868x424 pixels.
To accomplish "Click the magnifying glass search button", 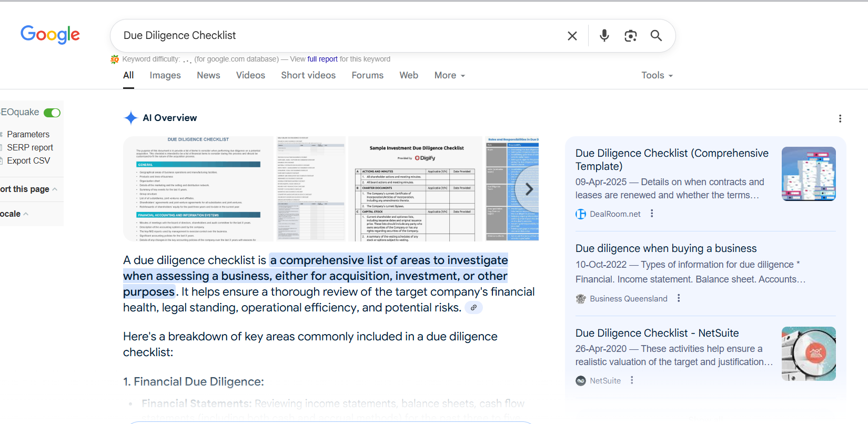I will pos(655,36).
